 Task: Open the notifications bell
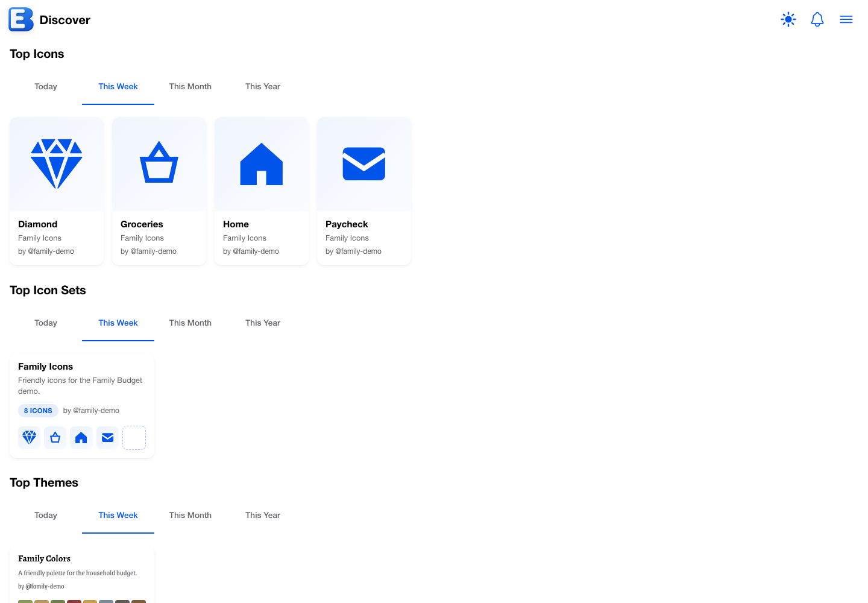click(817, 19)
